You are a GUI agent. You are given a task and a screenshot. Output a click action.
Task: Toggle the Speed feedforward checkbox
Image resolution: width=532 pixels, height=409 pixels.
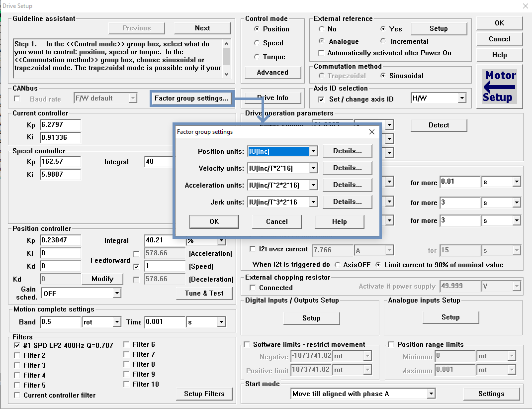(136, 266)
